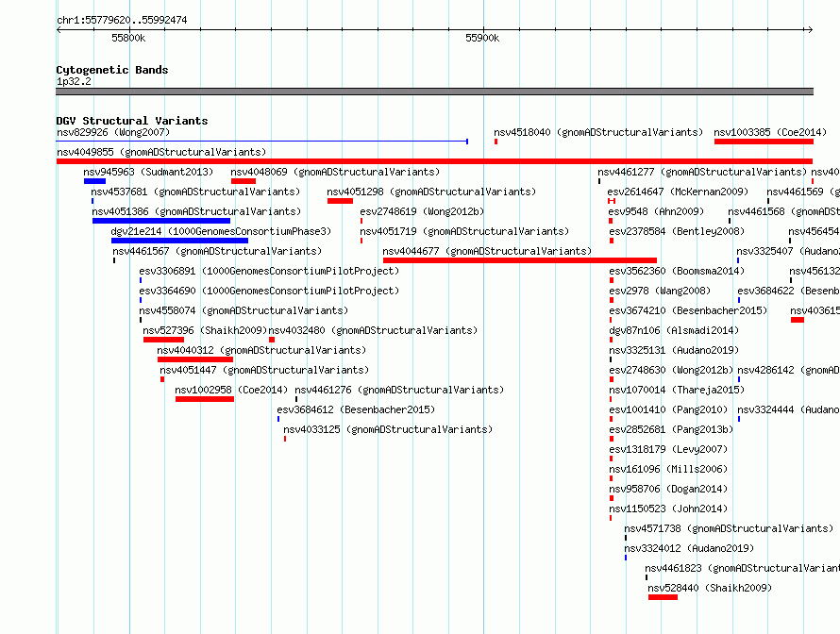
Task: Select the blue dgv21e214 variant bar
Action: pos(179,241)
